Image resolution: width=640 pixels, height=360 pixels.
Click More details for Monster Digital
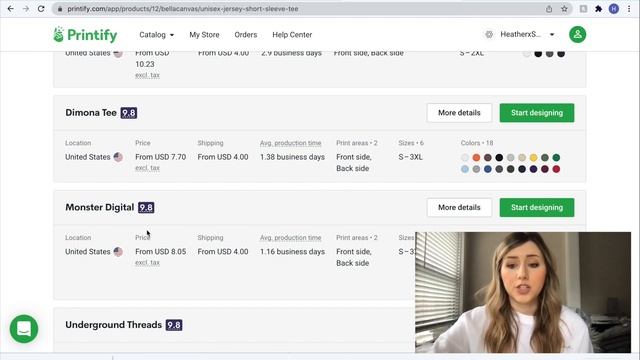point(459,207)
